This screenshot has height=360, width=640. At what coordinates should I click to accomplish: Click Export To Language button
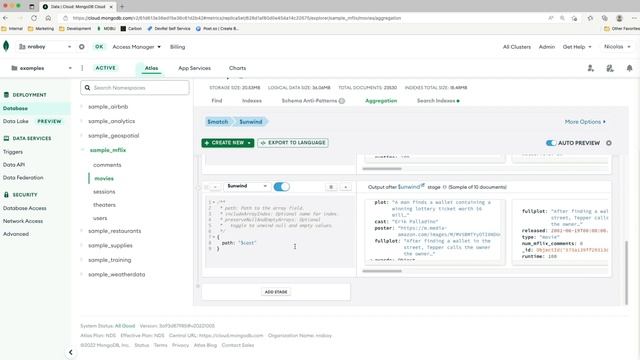pos(293,143)
